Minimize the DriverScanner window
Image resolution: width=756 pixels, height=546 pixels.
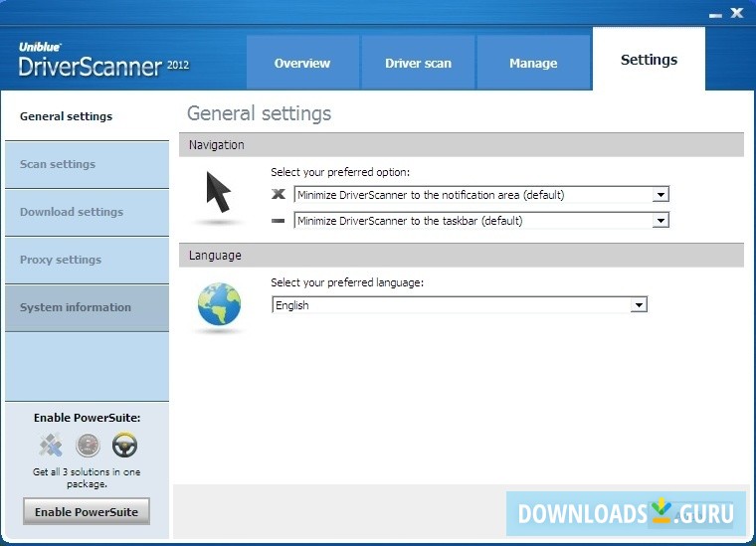point(715,15)
